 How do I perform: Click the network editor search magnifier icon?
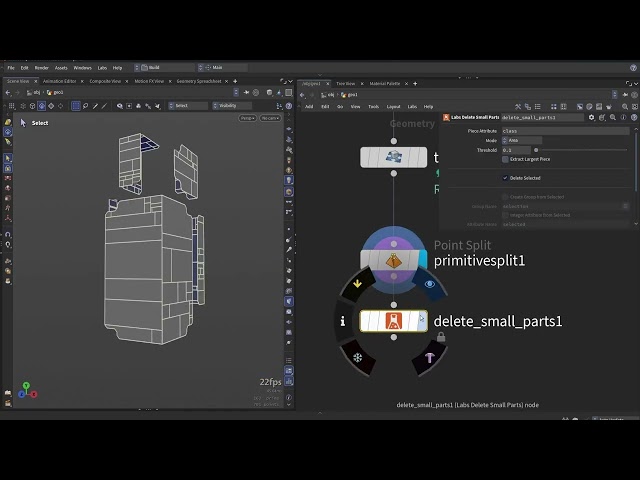tap(625, 107)
